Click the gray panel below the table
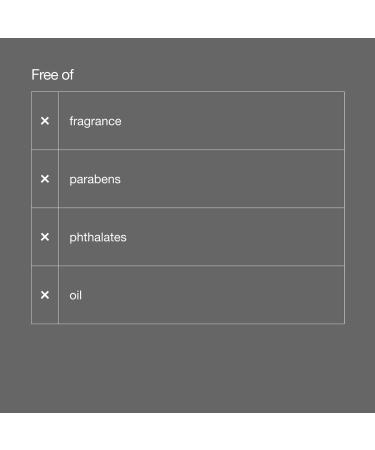375x450 pixels. [187, 368]
